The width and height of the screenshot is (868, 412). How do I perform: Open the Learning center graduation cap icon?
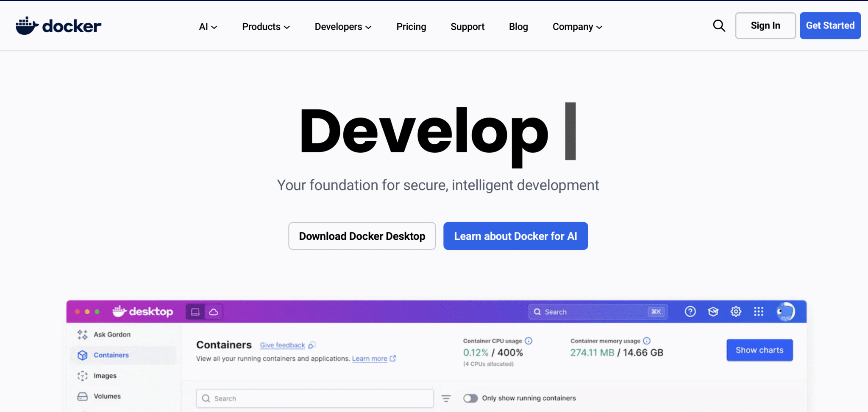tap(713, 312)
